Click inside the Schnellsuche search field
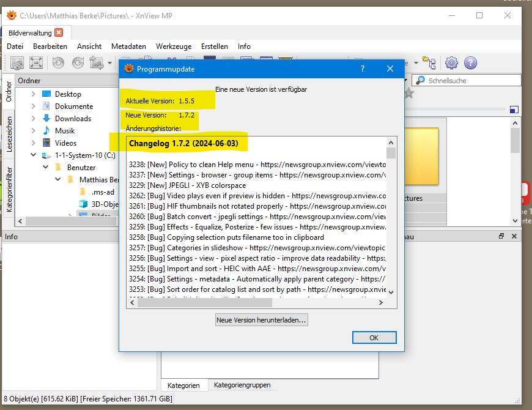 465,80
